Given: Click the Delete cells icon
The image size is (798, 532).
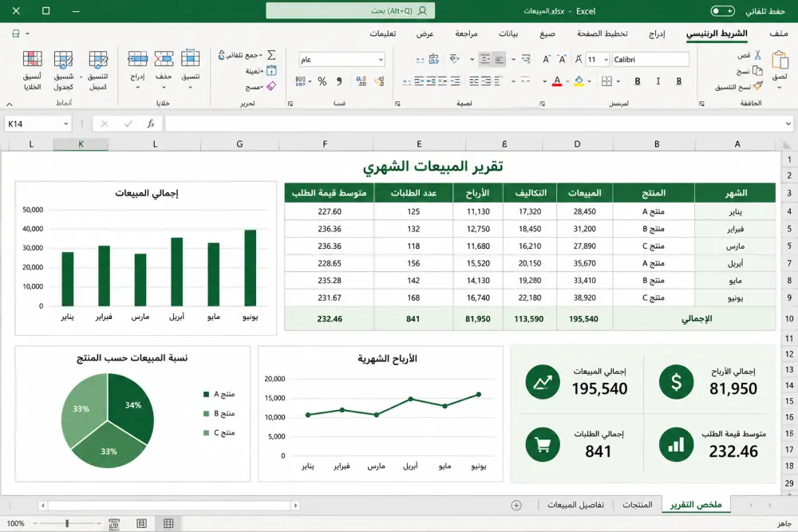Looking at the screenshot, I should pos(164,59).
